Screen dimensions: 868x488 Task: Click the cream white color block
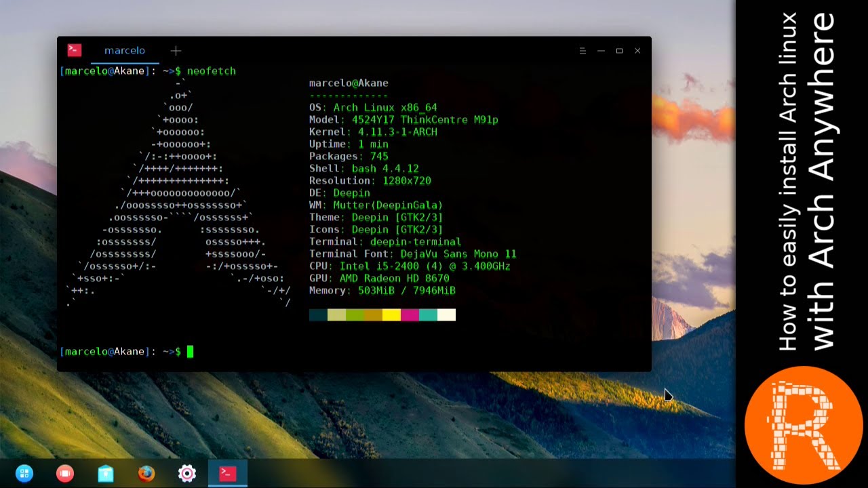click(x=446, y=314)
